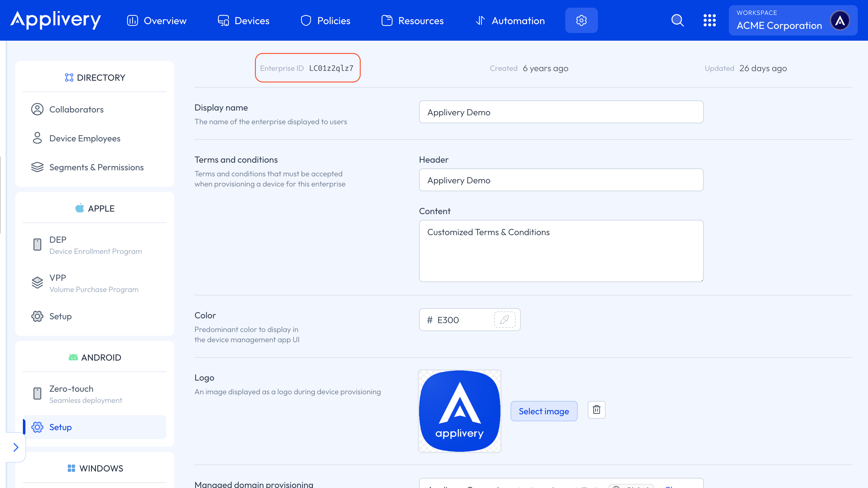Screen dimensions: 868x488
Task: Click the ACME Corporation avatar icon
Action: coord(839,21)
